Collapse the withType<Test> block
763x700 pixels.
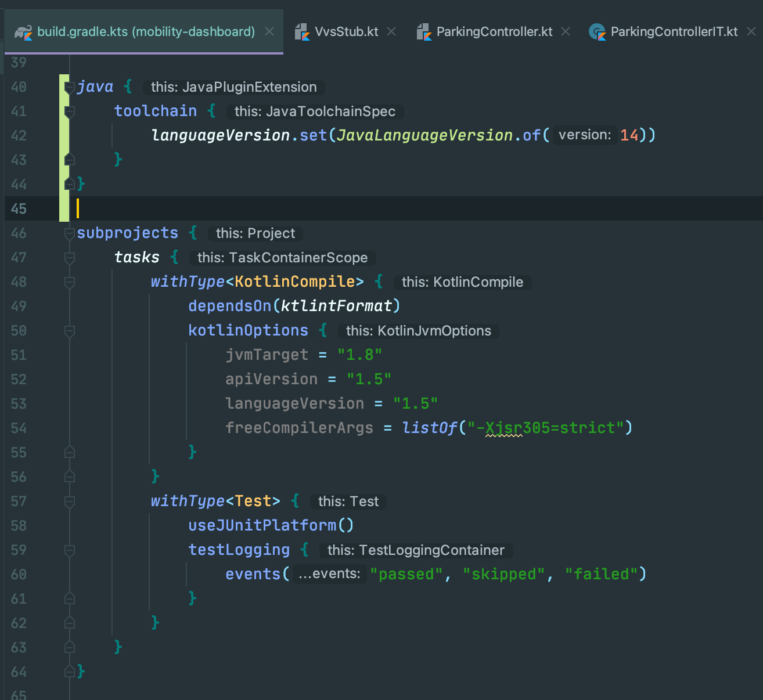pos(69,501)
